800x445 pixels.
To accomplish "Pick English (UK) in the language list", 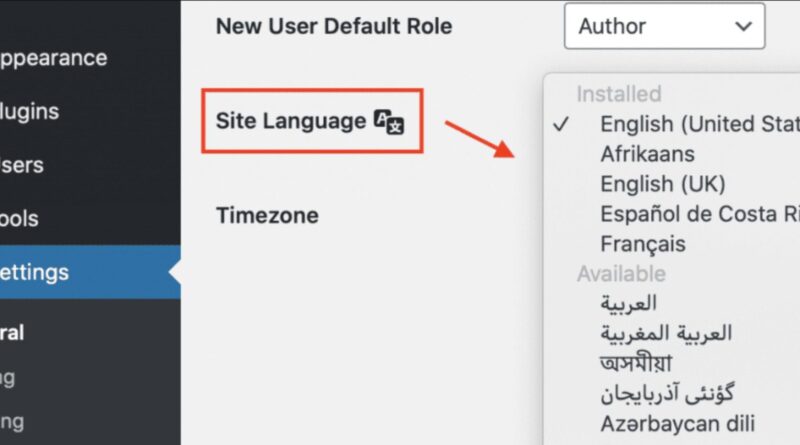I will [662, 184].
